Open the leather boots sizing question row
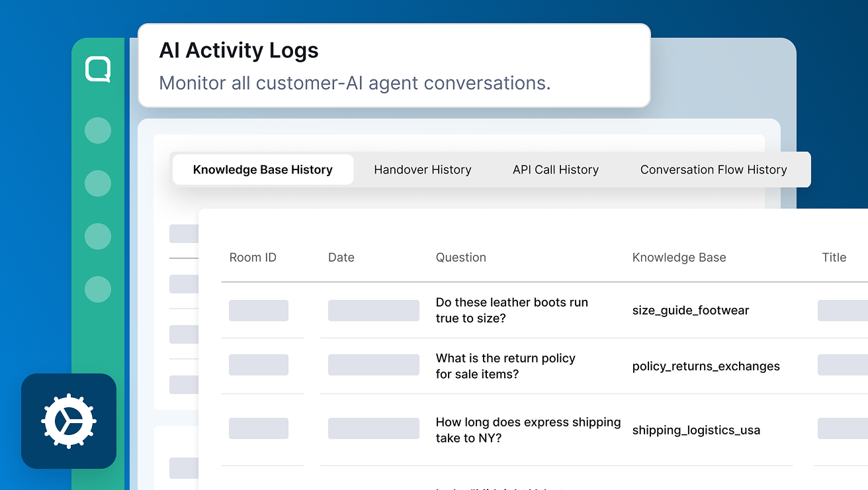 [x=511, y=310]
